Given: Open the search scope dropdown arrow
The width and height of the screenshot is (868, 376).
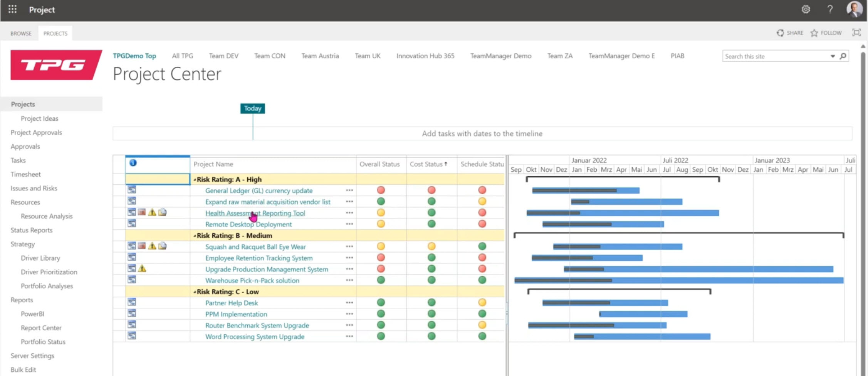Looking at the screenshot, I should pyautogui.click(x=833, y=56).
